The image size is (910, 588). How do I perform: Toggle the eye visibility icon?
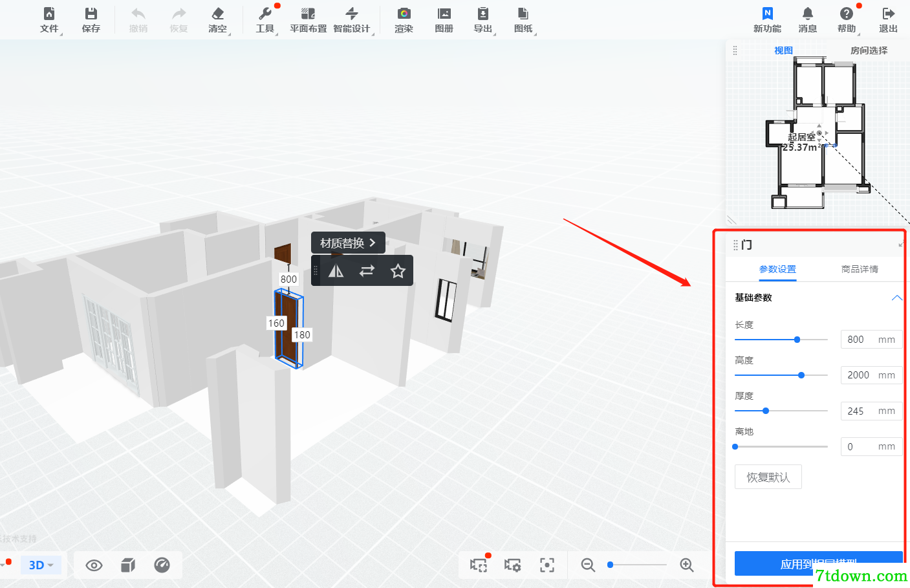coord(94,565)
